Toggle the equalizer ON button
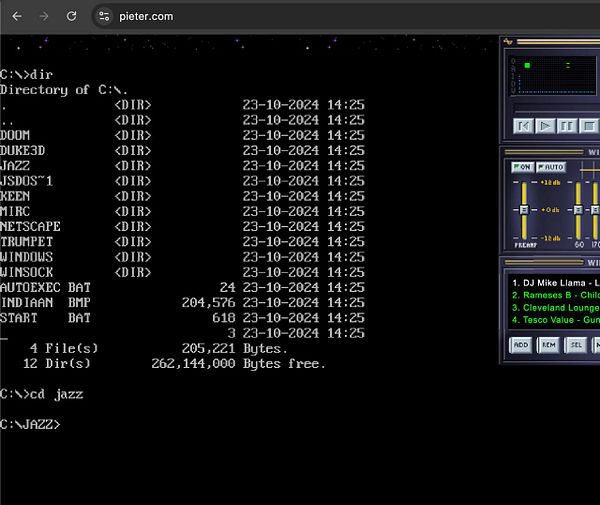This screenshot has height=505, width=600. [x=521, y=167]
